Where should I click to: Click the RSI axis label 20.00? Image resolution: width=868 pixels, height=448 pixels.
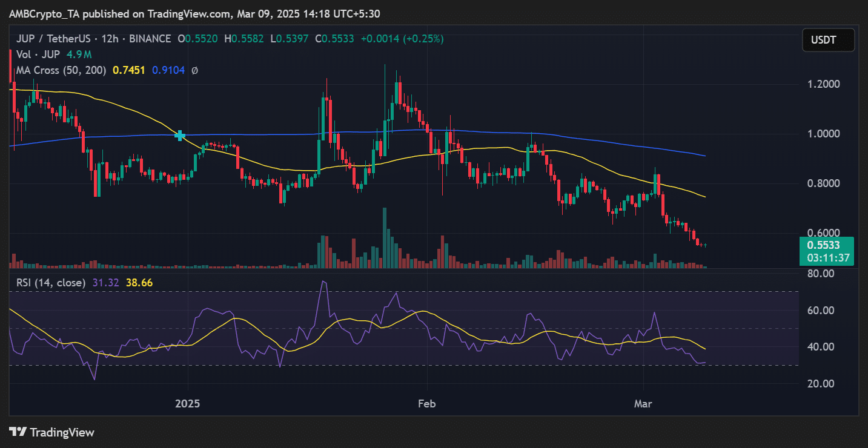pos(821,384)
